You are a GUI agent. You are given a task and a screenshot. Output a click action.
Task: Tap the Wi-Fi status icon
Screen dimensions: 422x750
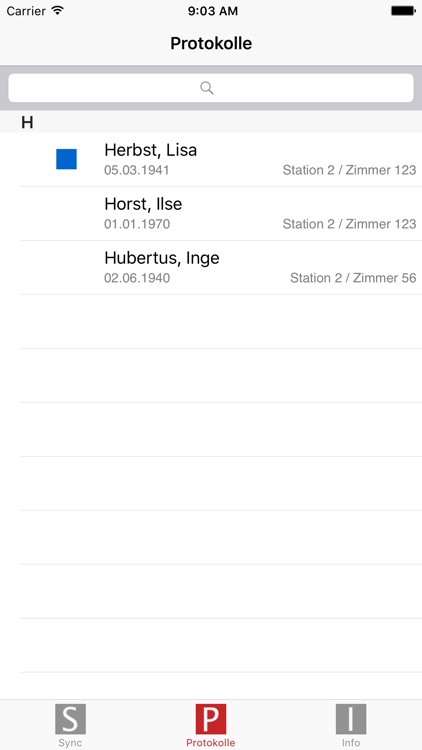point(58,11)
